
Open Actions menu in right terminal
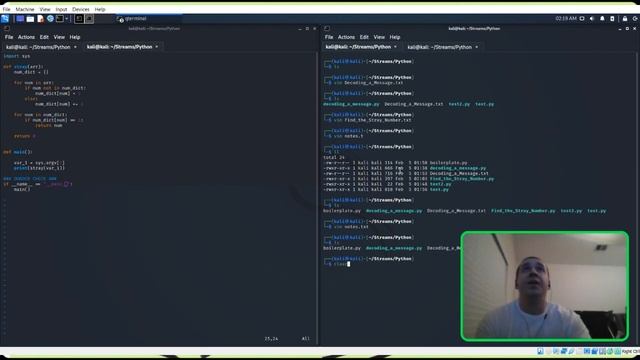(346, 37)
